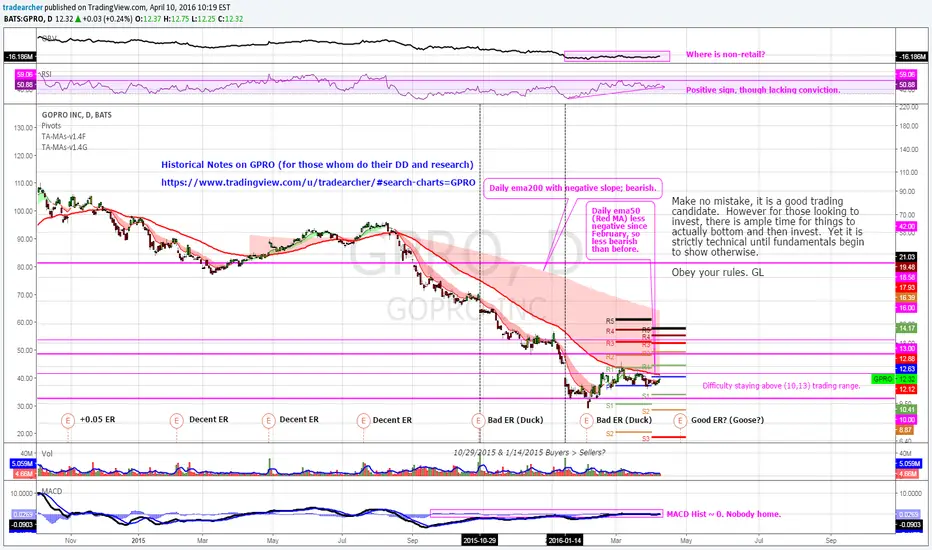This screenshot has height=550, width=932.
Task: Click the 'Make no mistake' commentary paragraph
Action: pyautogui.click(x=767, y=227)
